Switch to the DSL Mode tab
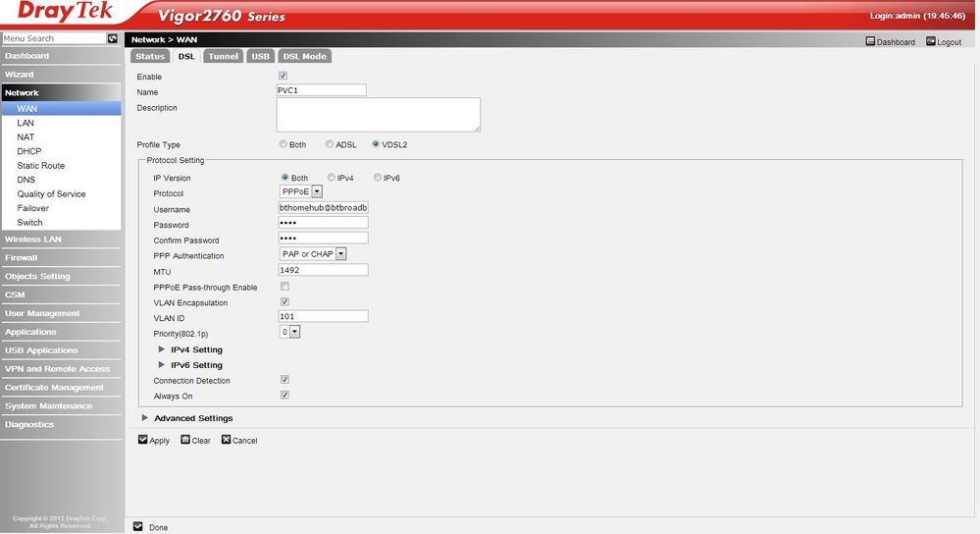Image resolution: width=980 pixels, height=534 pixels. 304,56
